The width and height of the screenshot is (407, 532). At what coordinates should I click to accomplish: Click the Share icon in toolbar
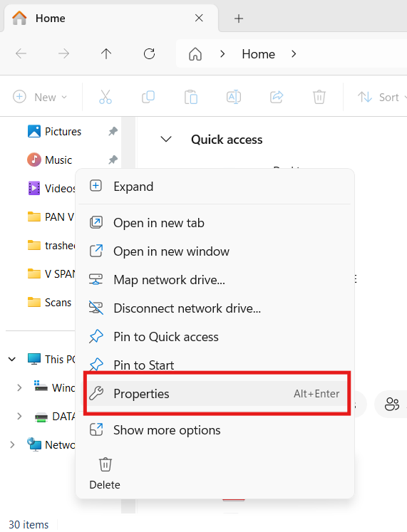tap(277, 97)
